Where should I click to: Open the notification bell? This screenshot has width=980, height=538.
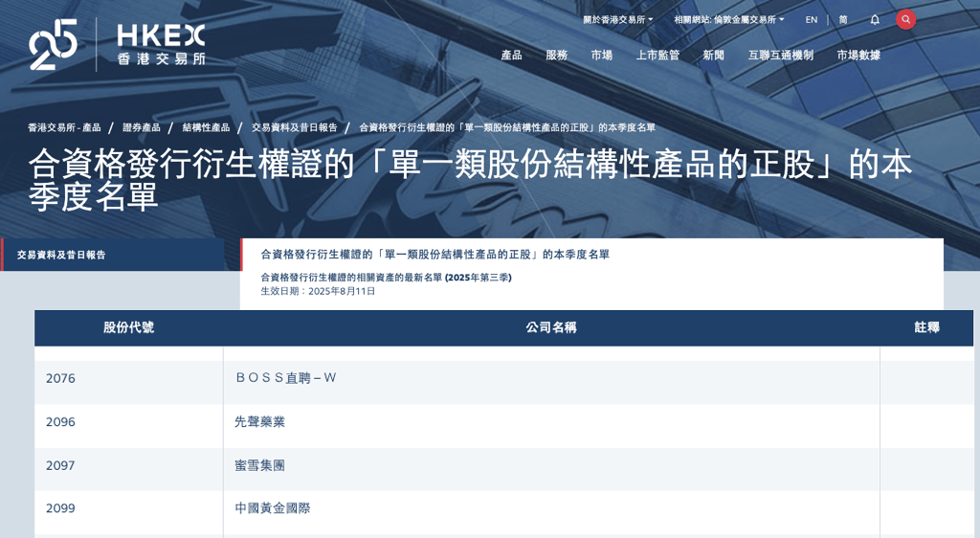[875, 20]
